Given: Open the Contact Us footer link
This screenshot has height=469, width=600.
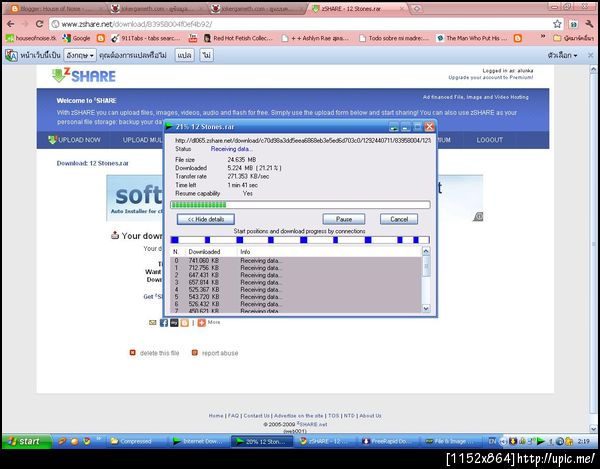Looking at the screenshot, I should click(x=256, y=415).
